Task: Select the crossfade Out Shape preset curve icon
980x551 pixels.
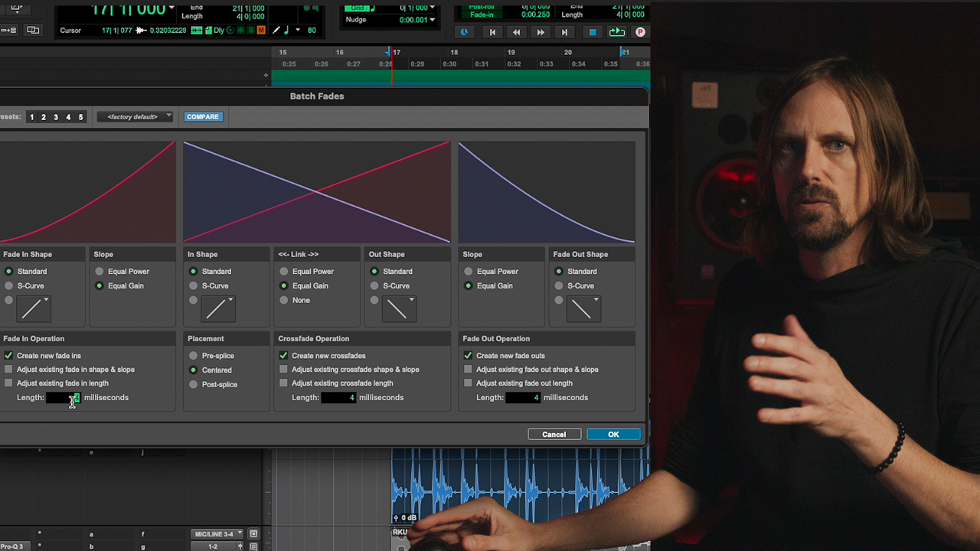Action: tap(400, 308)
